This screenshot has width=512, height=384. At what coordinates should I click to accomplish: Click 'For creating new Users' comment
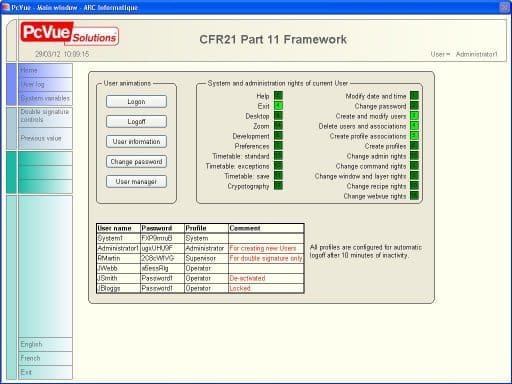point(266,248)
